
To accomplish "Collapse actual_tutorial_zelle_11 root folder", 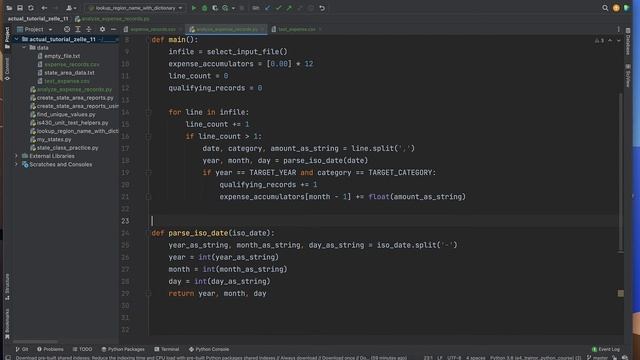I will click(17, 39).
